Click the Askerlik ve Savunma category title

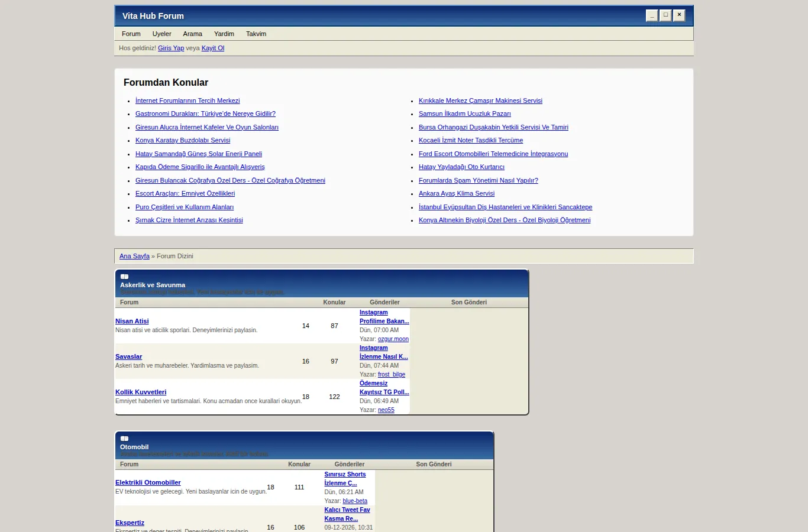(x=153, y=285)
